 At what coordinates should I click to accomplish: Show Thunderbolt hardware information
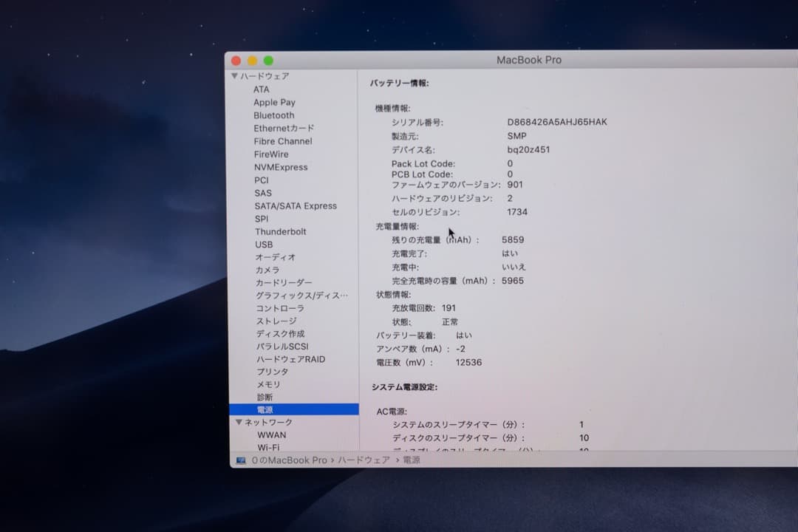[x=280, y=231]
